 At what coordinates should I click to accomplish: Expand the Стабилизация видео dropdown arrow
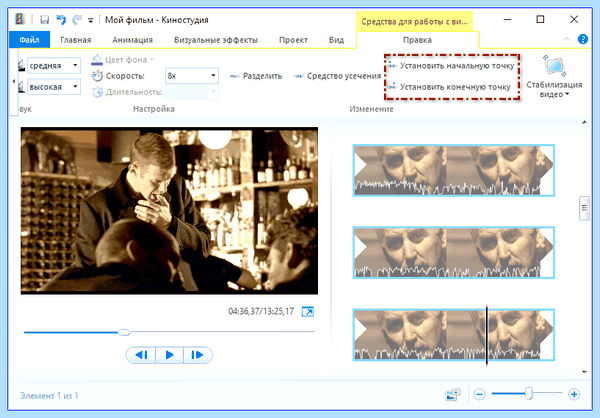coord(567,94)
